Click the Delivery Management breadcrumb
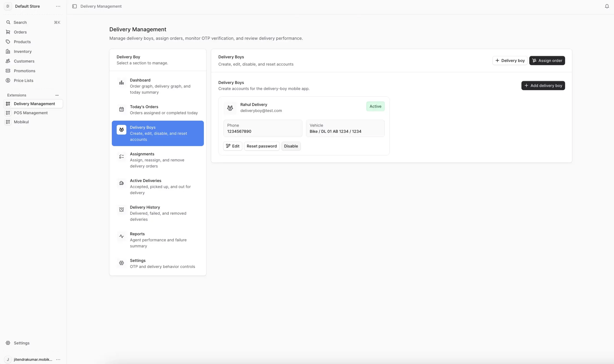The width and height of the screenshot is (614, 364). [x=101, y=6]
